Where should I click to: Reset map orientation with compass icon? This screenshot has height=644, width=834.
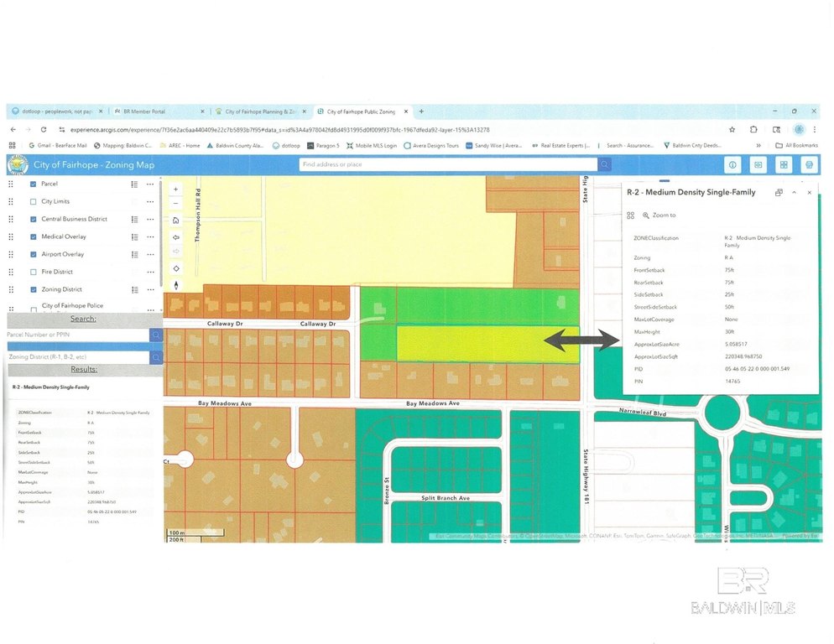point(175,285)
